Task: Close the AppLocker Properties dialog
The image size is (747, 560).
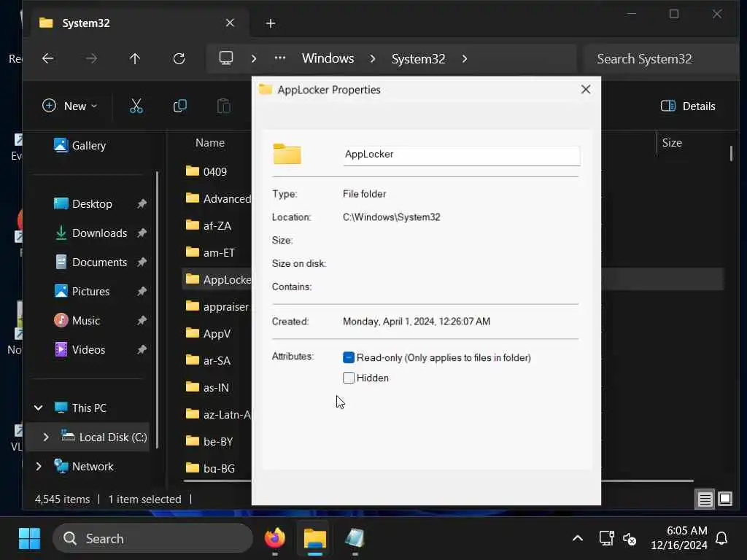Action: 586,90
